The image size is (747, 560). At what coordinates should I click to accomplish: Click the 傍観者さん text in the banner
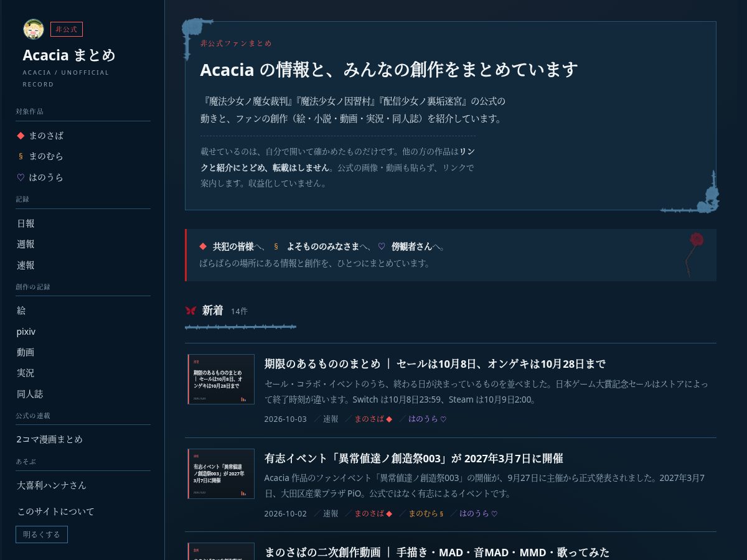pos(411,246)
